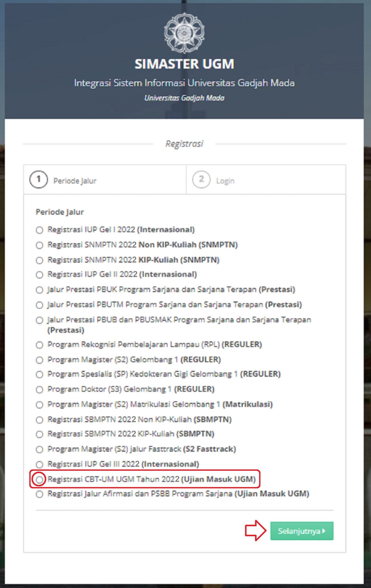Select Registrasi IUP Gel II 2022 radio
Image resolution: width=371 pixels, height=588 pixels.
pos(39,275)
